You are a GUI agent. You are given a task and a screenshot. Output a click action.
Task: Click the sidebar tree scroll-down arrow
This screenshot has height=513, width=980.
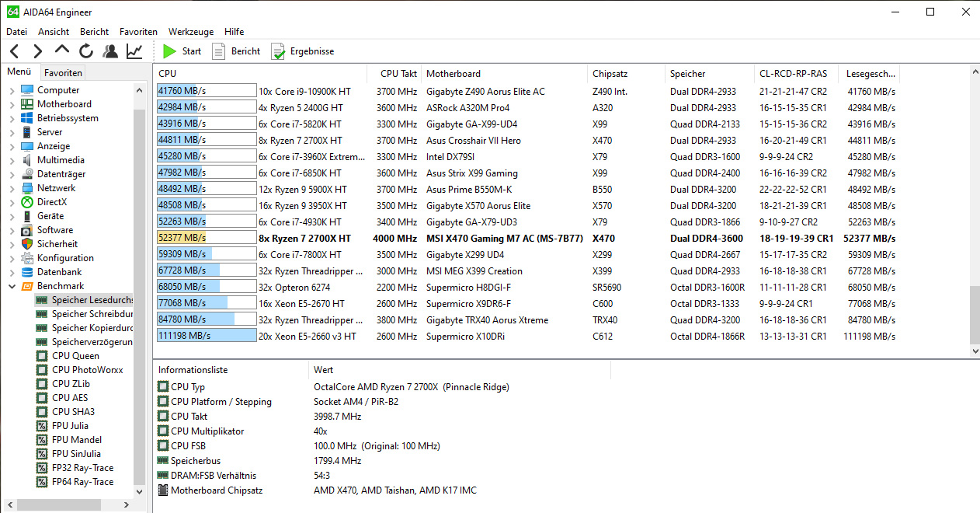point(139,491)
